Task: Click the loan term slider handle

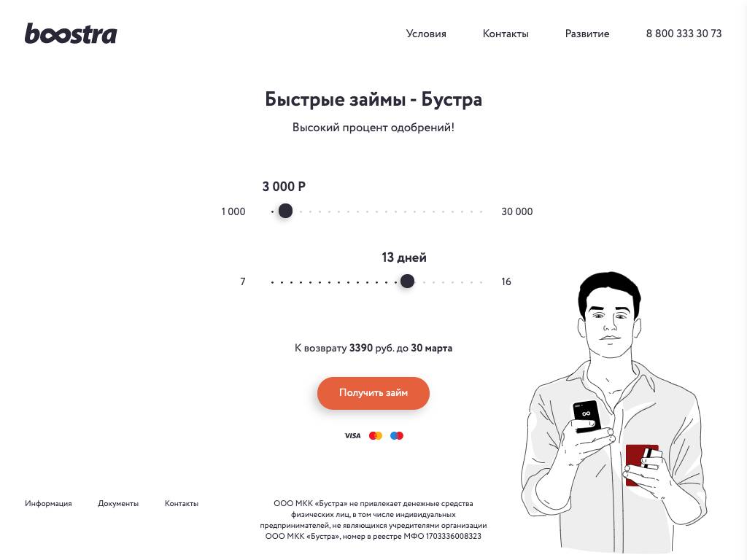Action: (x=407, y=281)
